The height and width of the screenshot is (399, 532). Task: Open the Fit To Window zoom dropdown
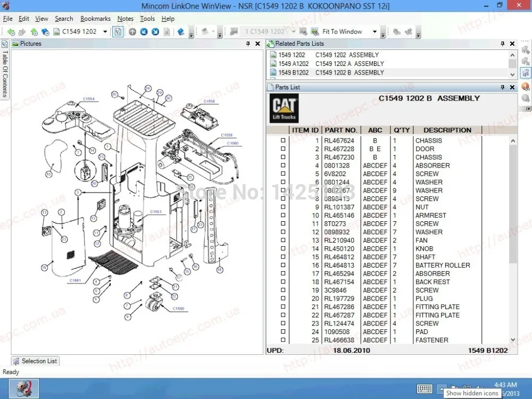coord(376,31)
